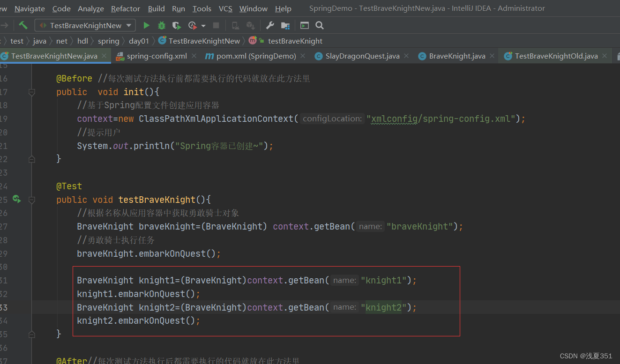Open Search Everywhere magnifier icon
This screenshot has height=364, width=620.
tap(320, 25)
